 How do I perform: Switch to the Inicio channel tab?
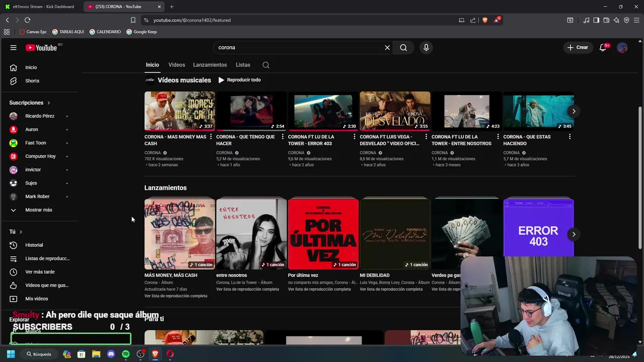152,65
